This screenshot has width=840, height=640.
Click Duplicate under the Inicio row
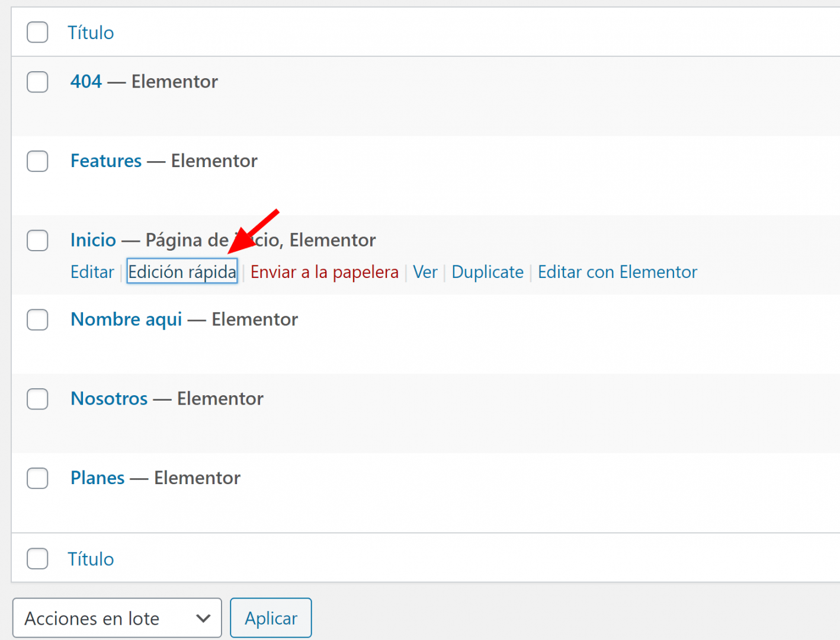click(488, 272)
